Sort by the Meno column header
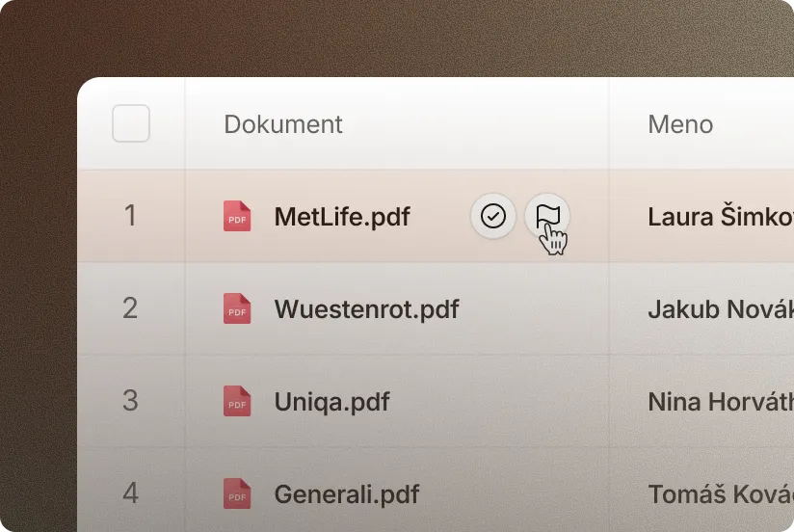The height and width of the screenshot is (532, 794). coord(680,124)
